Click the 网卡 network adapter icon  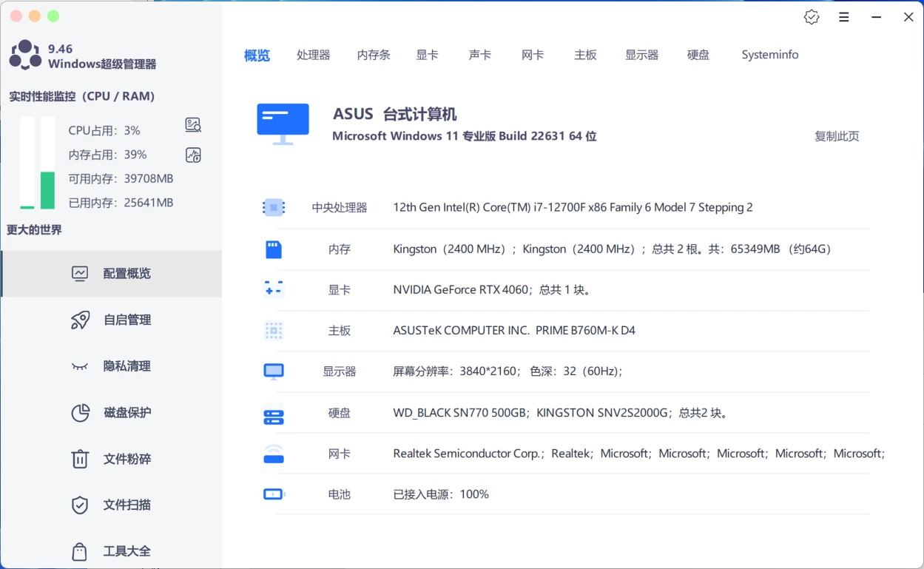pyautogui.click(x=274, y=454)
